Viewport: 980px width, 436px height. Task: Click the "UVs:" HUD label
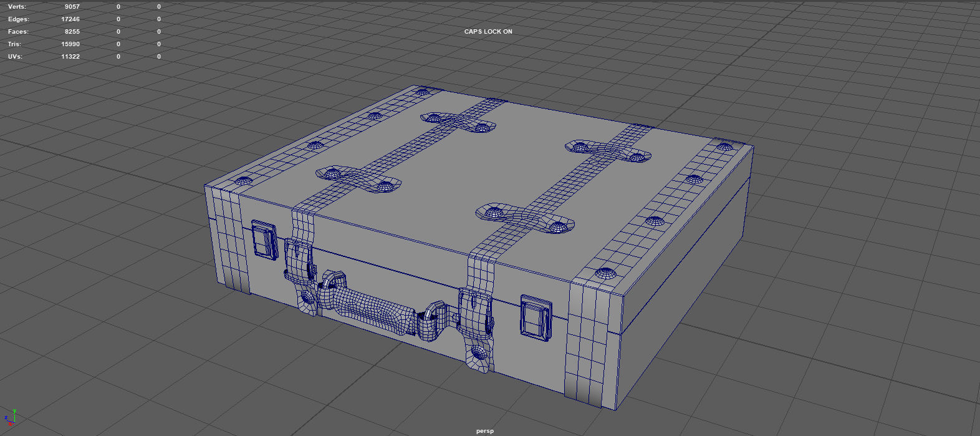coord(15,57)
